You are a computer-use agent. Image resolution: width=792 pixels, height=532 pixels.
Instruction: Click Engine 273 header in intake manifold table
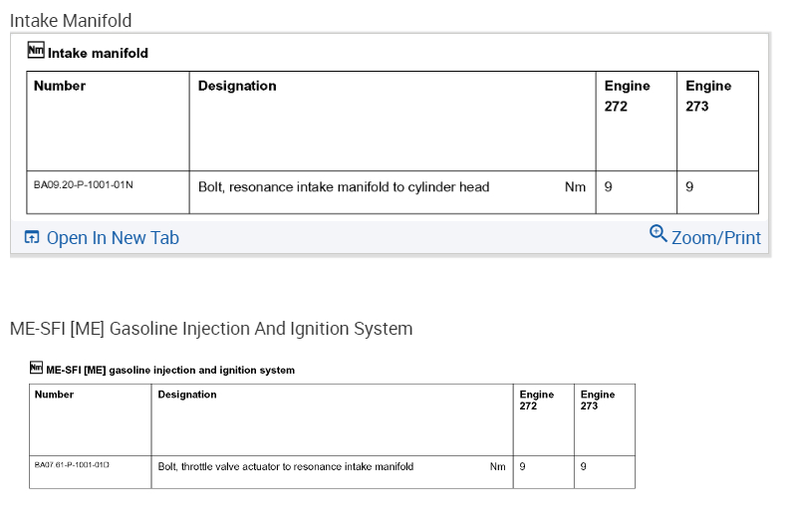click(x=708, y=96)
